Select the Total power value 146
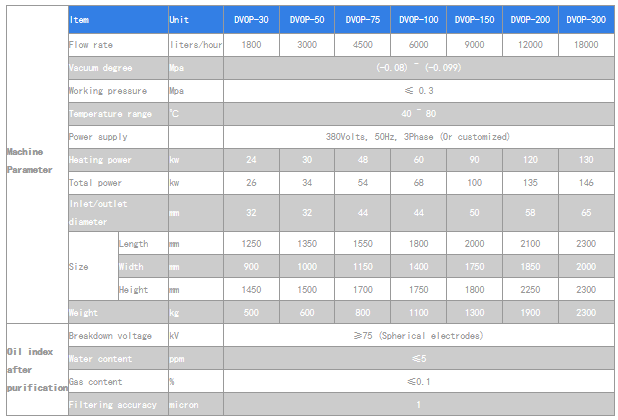 pyautogui.click(x=586, y=183)
